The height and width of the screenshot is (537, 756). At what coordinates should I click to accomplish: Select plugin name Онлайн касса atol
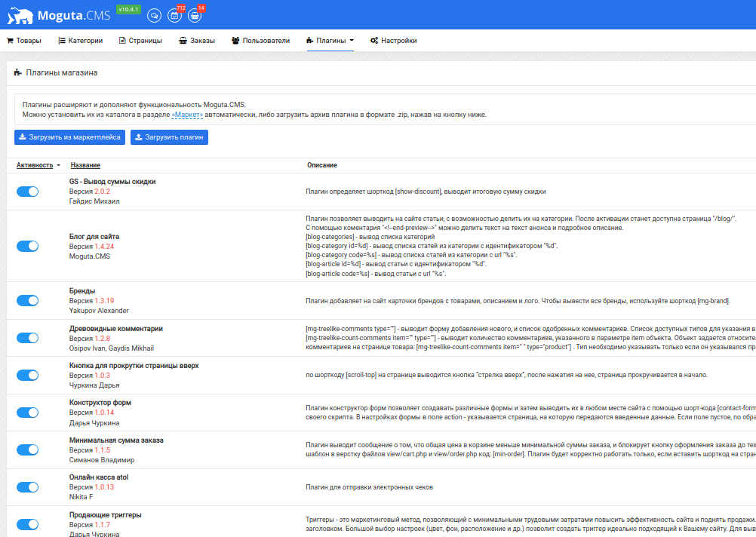point(98,477)
